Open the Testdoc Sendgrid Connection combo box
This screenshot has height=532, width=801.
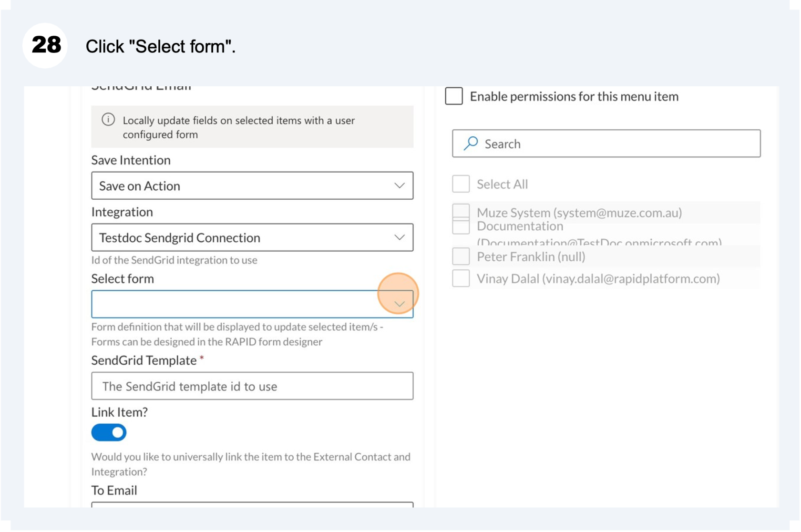pyautogui.click(x=252, y=237)
